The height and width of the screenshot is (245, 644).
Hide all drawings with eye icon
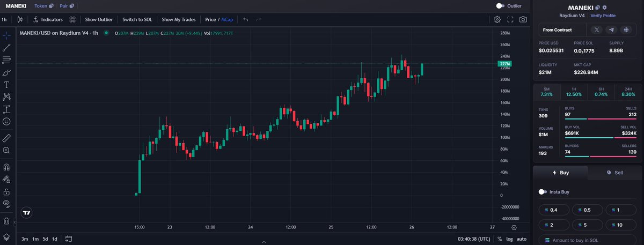[x=6, y=204]
